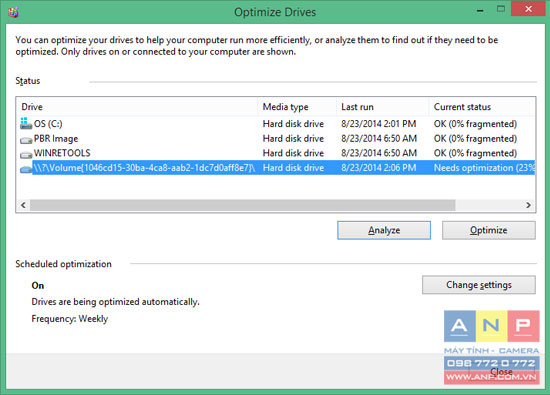
Task: Click the WINRETOOLS drive icon
Action: point(26,154)
